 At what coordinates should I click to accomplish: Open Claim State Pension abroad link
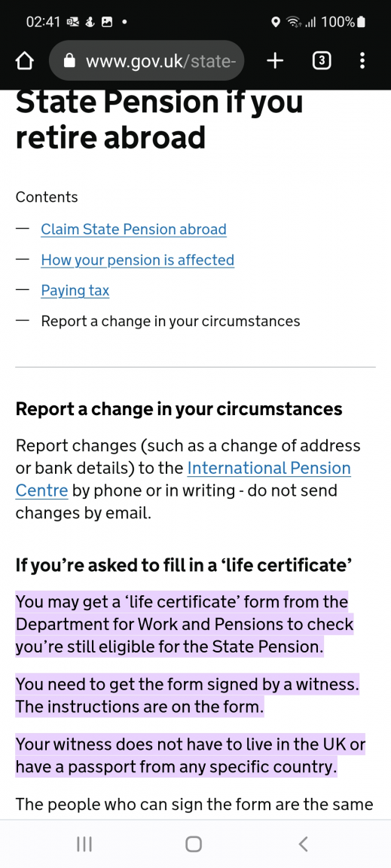[x=133, y=229]
